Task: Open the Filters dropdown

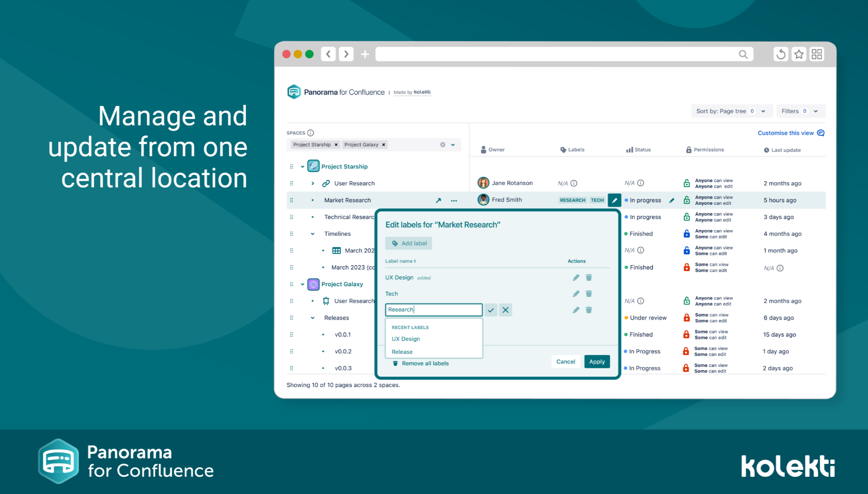Action: pos(801,111)
